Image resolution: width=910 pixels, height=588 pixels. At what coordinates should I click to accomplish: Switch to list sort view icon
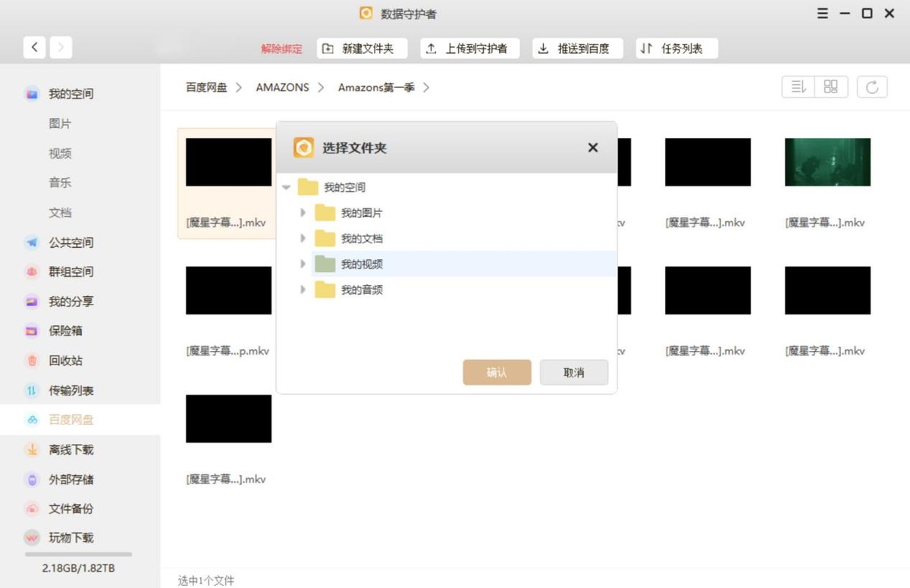tap(799, 87)
